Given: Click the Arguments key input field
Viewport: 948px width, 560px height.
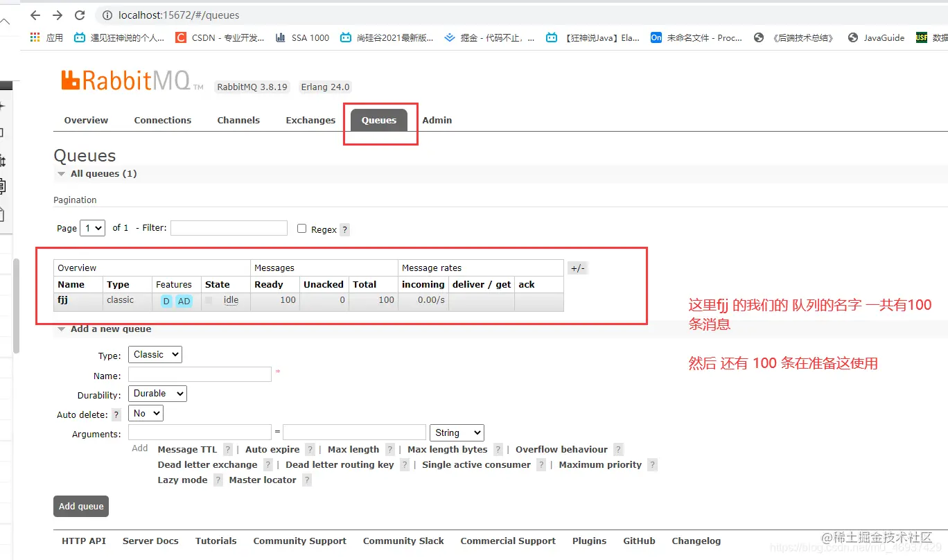Looking at the screenshot, I should [200, 432].
